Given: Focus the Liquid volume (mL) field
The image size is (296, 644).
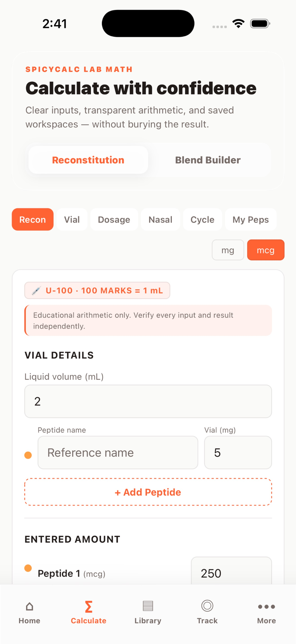Looking at the screenshot, I should click(x=148, y=401).
